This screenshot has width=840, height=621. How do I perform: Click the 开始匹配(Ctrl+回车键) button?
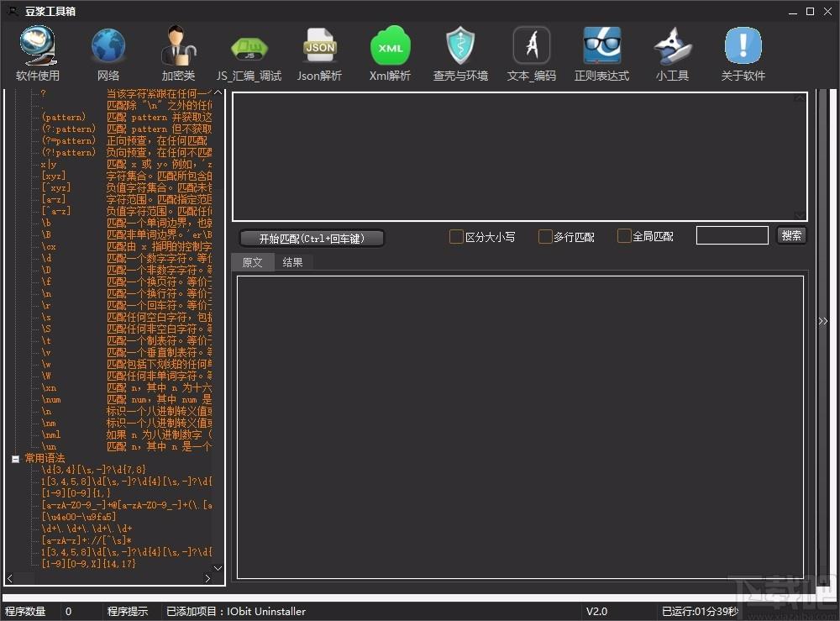[312, 239]
